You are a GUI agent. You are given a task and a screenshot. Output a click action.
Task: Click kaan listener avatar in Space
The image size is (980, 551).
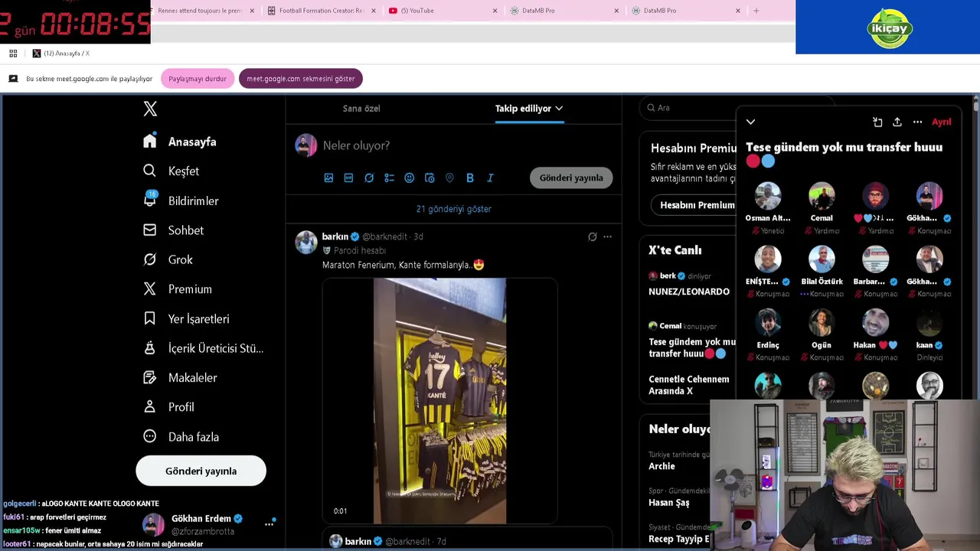(x=929, y=323)
